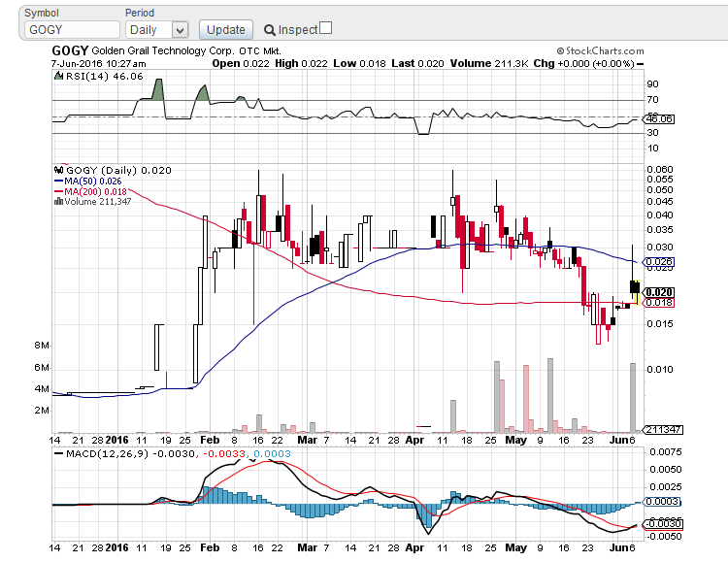Click the 7-Jun-2016 10:27am timestamp
728x562 pixels.
(98, 64)
